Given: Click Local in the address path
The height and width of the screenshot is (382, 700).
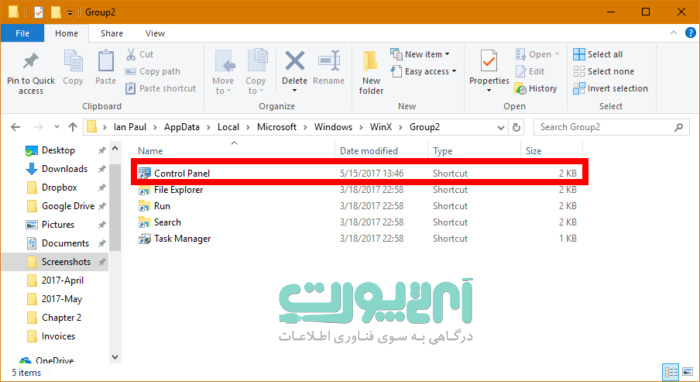Looking at the screenshot, I should tap(228, 127).
